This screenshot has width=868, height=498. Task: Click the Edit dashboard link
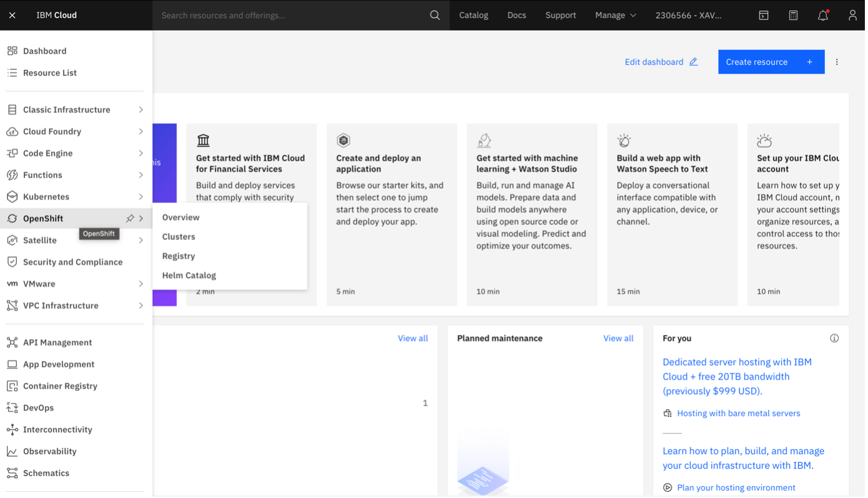(x=661, y=62)
